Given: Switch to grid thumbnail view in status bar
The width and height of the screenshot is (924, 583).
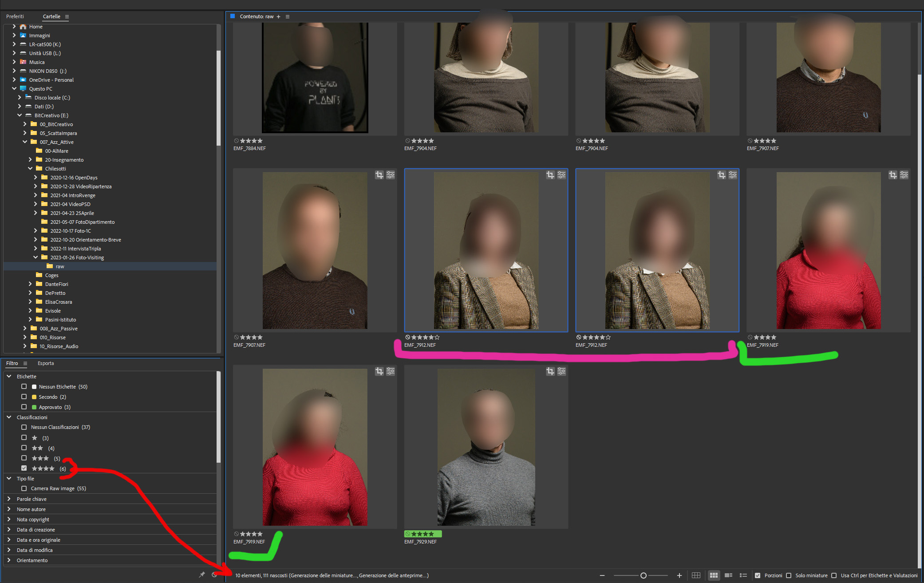Looking at the screenshot, I should pos(714,575).
